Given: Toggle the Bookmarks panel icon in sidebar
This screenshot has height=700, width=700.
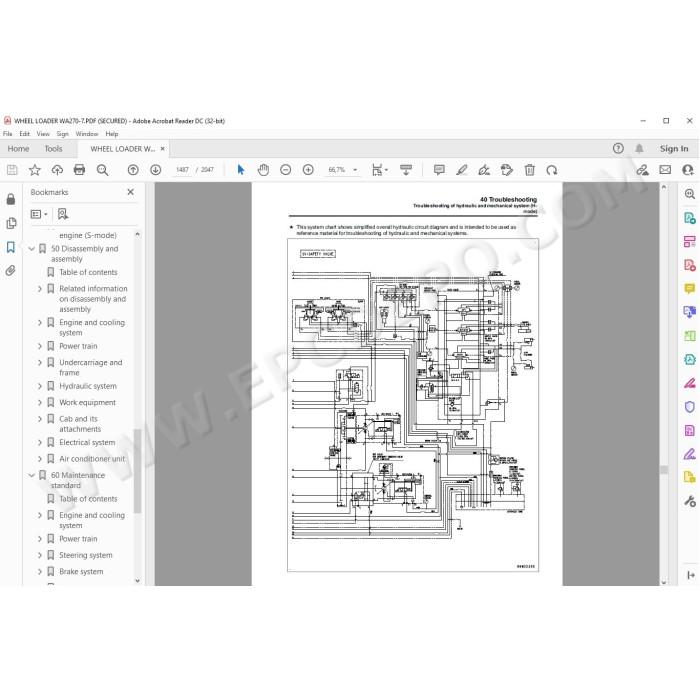Looking at the screenshot, I should [x=11, y=247].
